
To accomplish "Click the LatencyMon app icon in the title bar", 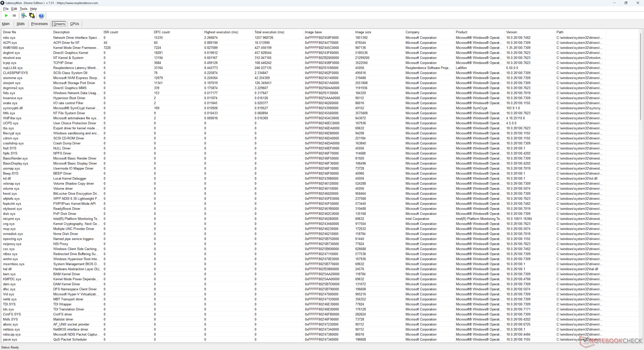I will click(3, 3).
